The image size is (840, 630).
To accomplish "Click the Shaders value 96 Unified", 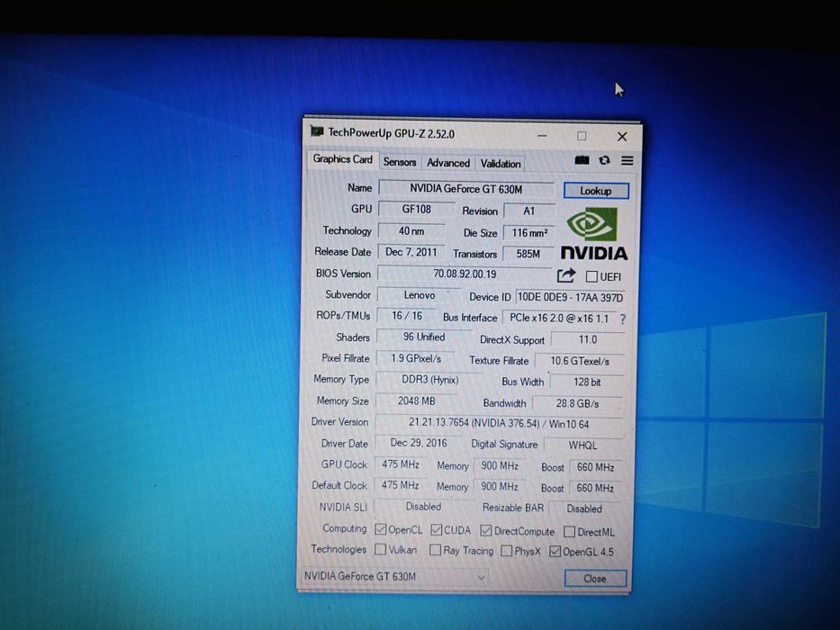I will pos(424,337).
